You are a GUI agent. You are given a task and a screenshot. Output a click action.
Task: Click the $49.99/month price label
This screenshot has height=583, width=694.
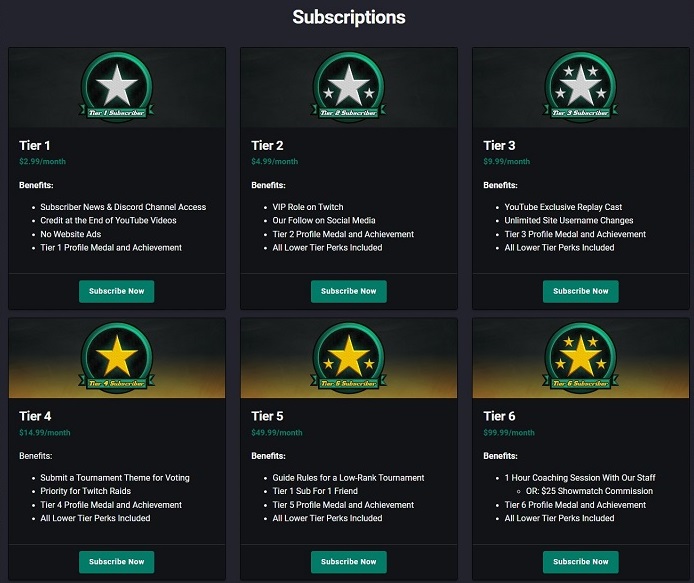tap(277, 433)
